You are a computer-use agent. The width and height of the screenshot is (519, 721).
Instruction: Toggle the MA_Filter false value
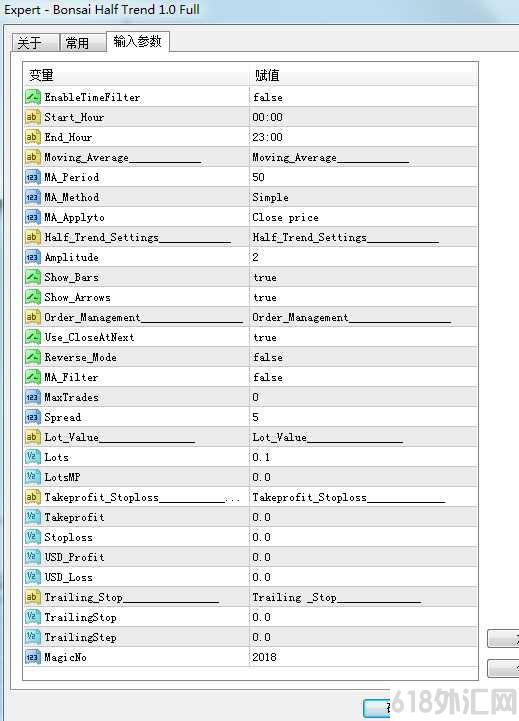click(x=363, y=377)
